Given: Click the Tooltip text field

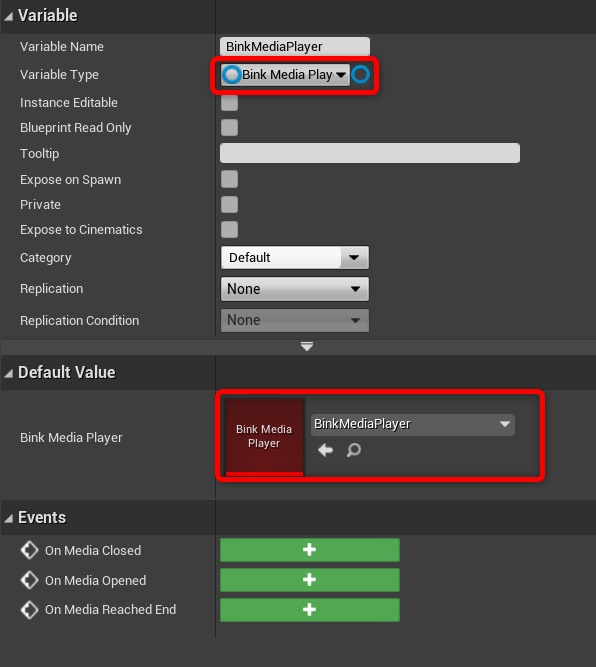Looking at the screenshot, I should click(x=370, y=153).
